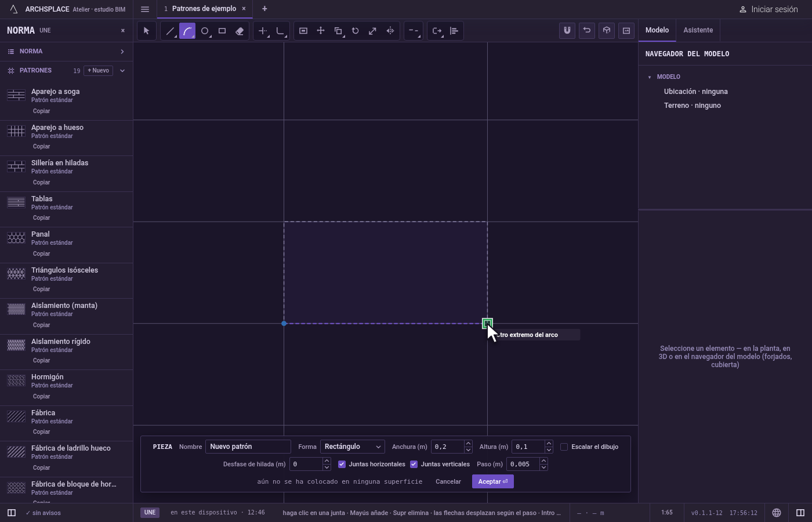Click the Move tool with four arrows
The width and height of the screenshot is (812, 522).
coord(321,31)
